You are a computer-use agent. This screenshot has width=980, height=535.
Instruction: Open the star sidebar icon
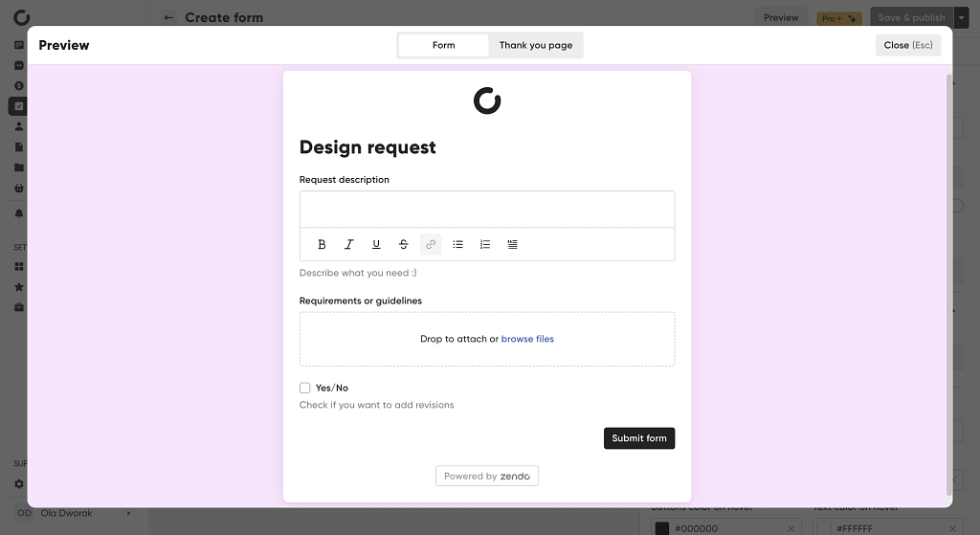(19, 287)
